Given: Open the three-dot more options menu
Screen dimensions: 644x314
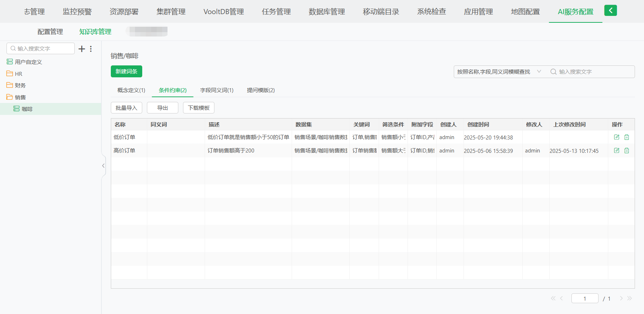Looking at the screenshot, I should (91, 49).
